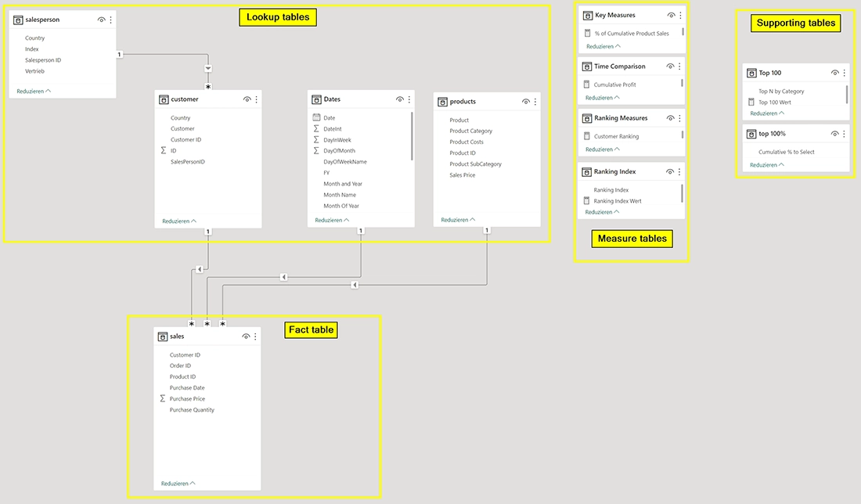
Task: Open more options for Top 100 table
Action: pos(845,73)
